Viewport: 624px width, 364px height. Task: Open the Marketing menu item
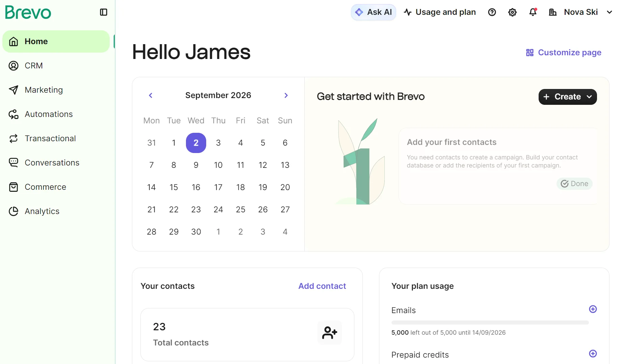tap(56, 90)
